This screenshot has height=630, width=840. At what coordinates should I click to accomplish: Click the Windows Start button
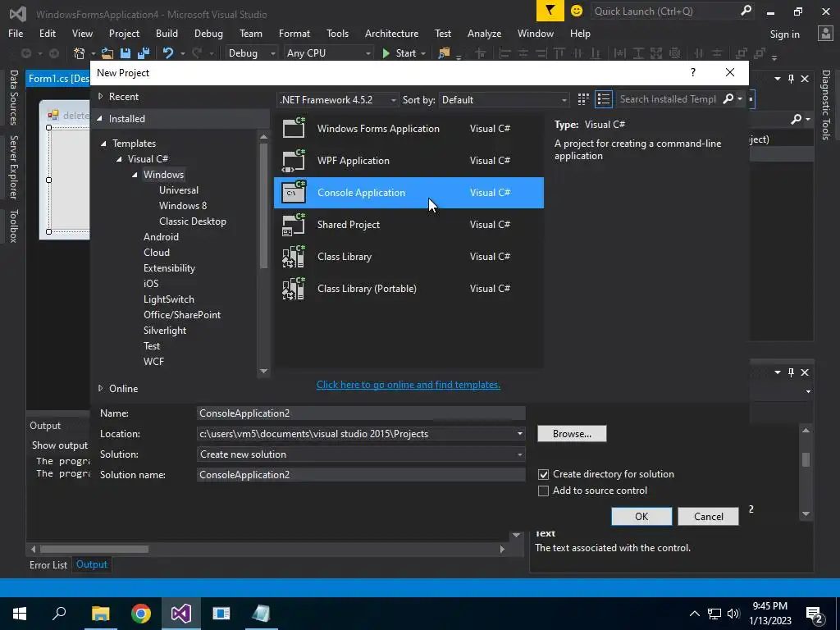(x=20, y=614)
